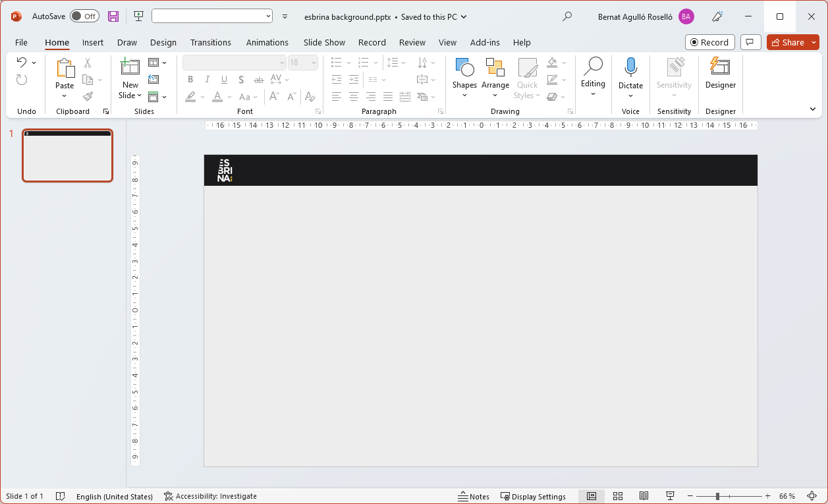
Task: Toggle Normal view button in status bar
Action: [x=592, y=496]
